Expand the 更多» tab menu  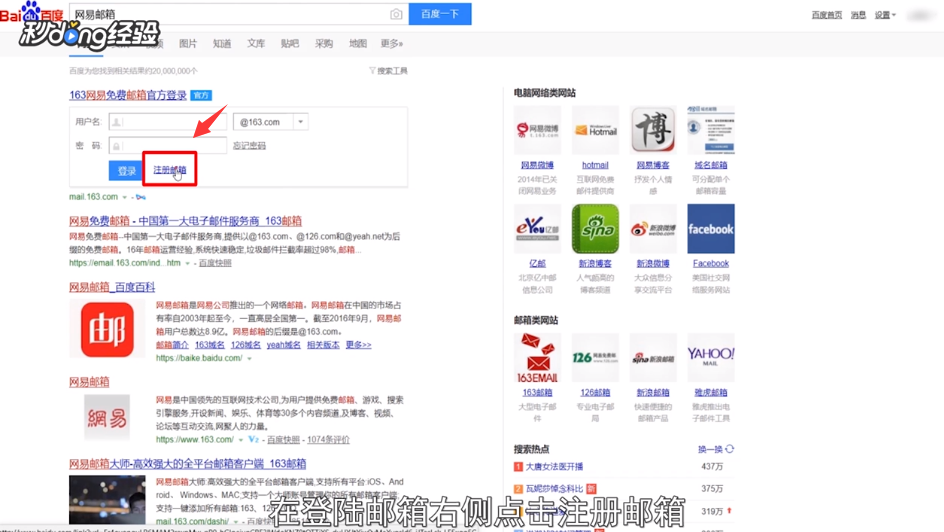[x=392, y=43]
